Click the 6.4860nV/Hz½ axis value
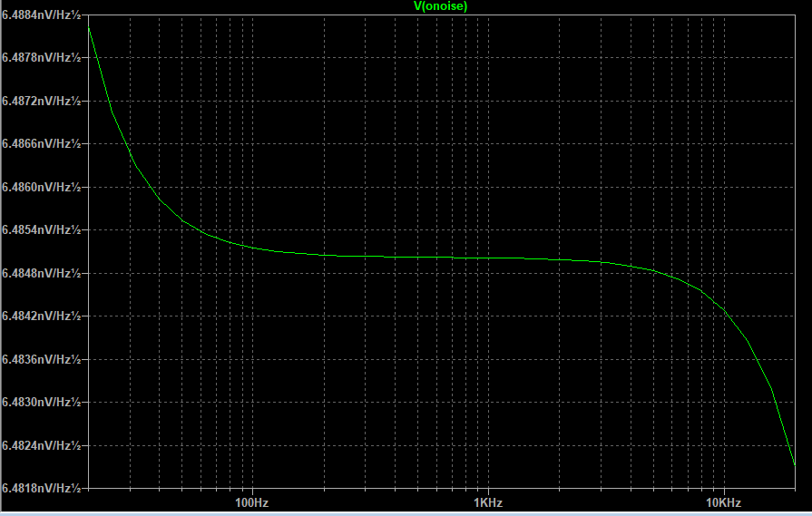Screen dimensions: 812x516 click(42, 187)
